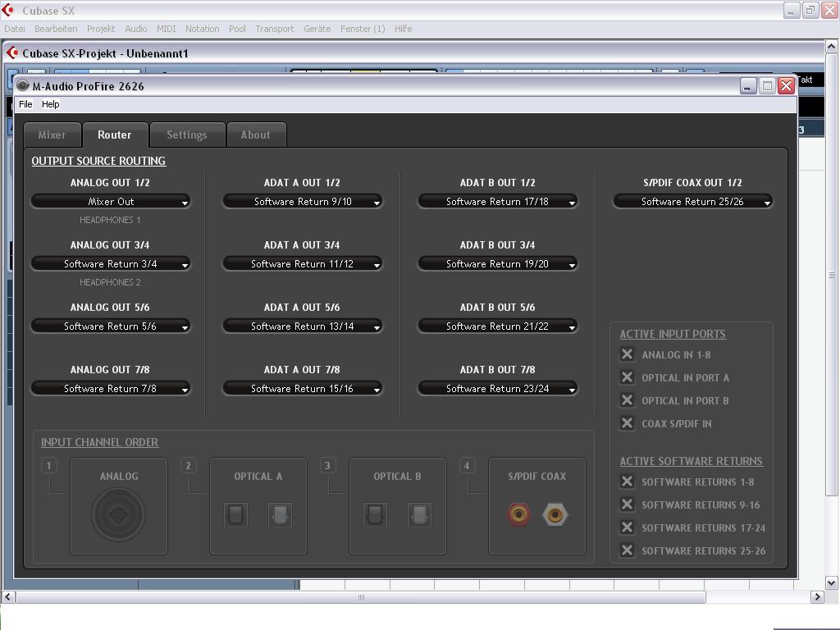The image size is (840, 630).
Task: Open the Datei menu in Cubase
Action: [x=15, y=29]
